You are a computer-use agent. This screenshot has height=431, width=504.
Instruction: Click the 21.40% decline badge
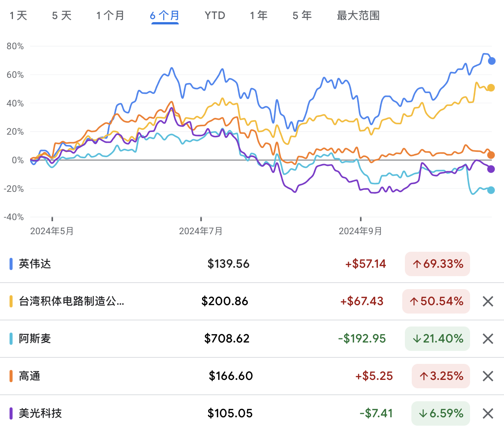(x=437, y=339)
